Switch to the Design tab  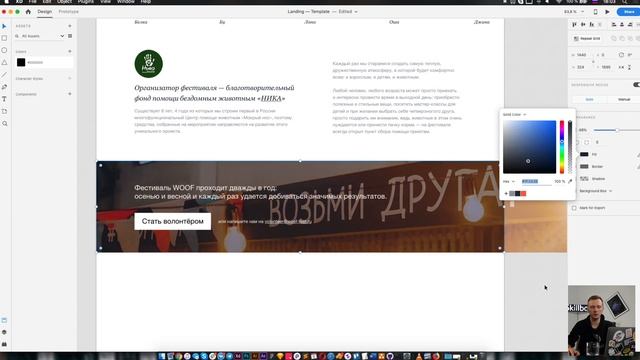pos(44,12)
